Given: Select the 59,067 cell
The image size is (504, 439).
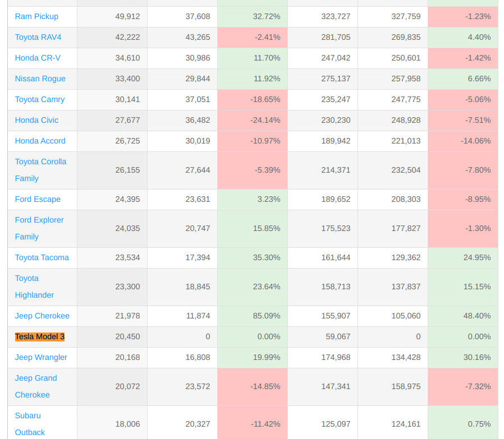Looking at the screenshot, I should pos(323,337).
